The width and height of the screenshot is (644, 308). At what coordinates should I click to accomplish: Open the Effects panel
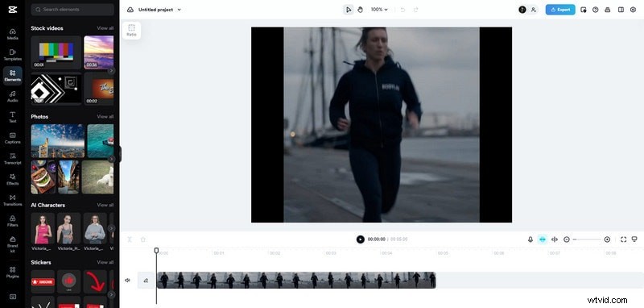12,180
